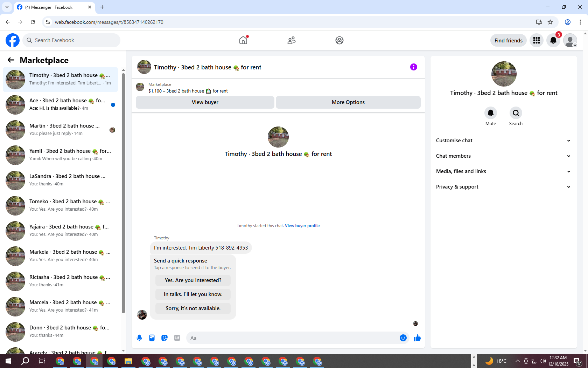Viewport: 588px width, 368px height.
Task: Open the Menu grid icon
Action: point(537,40)
